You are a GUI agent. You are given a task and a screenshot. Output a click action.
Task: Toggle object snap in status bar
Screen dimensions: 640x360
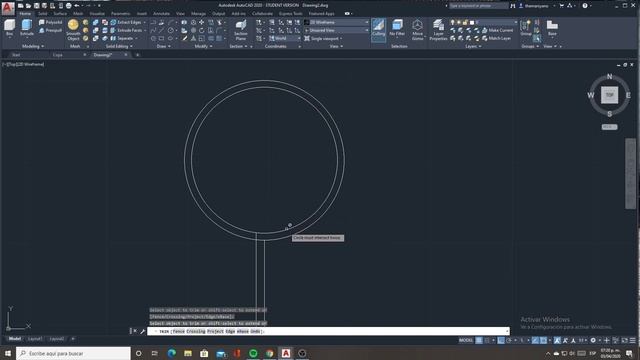coord(543,340)
